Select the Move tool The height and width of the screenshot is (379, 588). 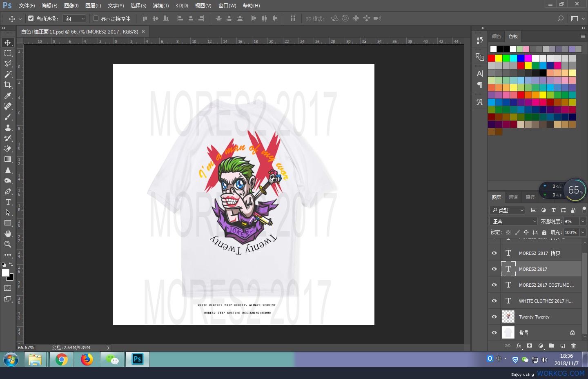tap(8, 42)
